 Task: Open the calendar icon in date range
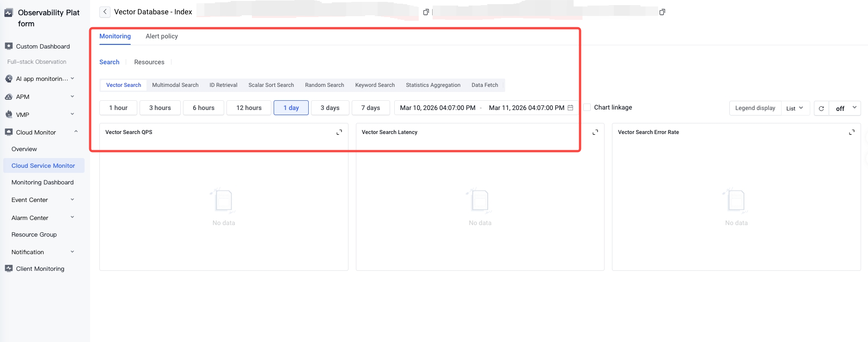click(570, 108)
